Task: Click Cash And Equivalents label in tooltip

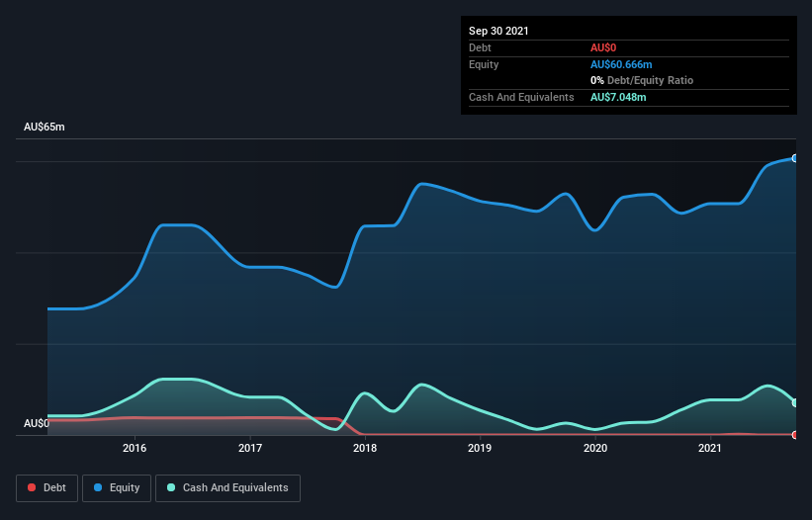Action: [521, 97]
